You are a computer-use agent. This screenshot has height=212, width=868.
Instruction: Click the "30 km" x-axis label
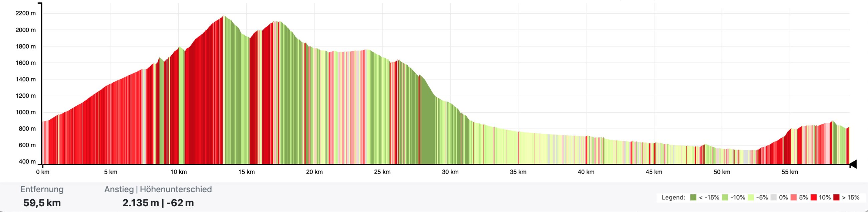450,172
